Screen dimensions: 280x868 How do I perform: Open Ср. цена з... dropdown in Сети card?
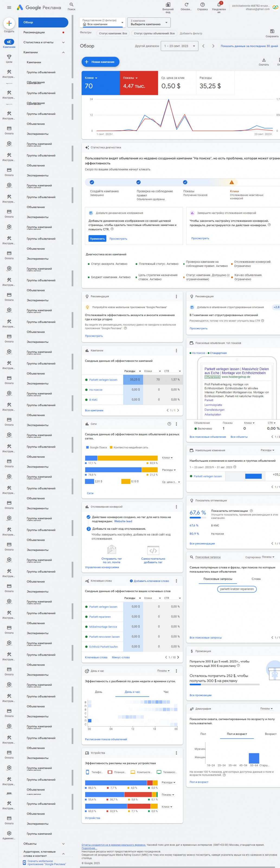(x=171, y=482)
